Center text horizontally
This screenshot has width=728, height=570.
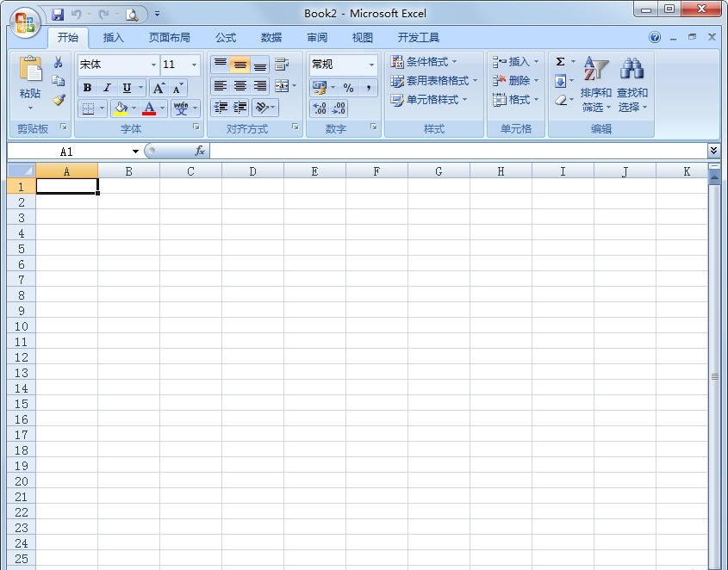pyautogui.click(x=240, y=86)
